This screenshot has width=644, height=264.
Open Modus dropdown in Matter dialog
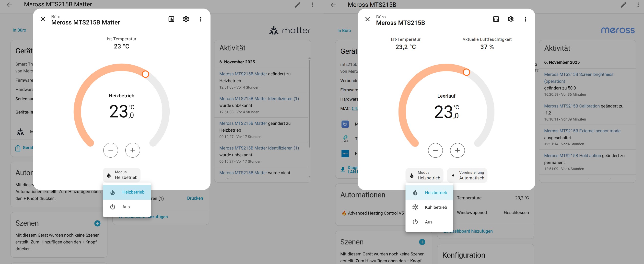point(122,175)
